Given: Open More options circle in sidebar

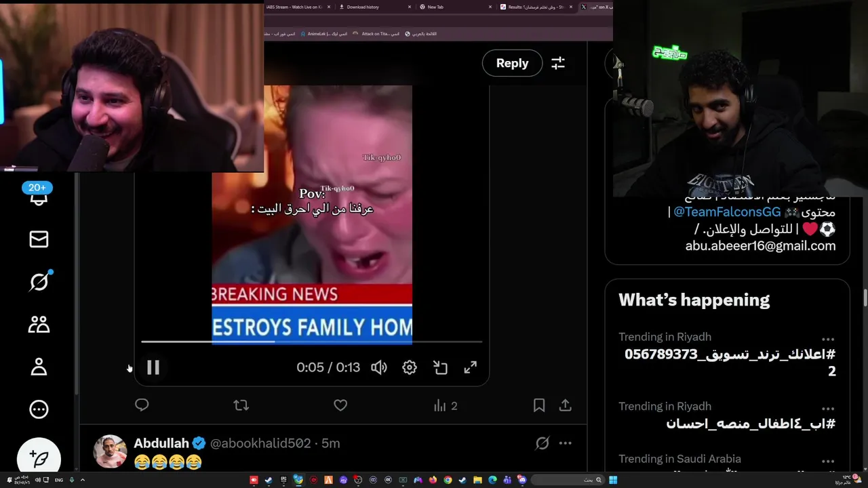Looking at the screenshot, I should (39, 409).
